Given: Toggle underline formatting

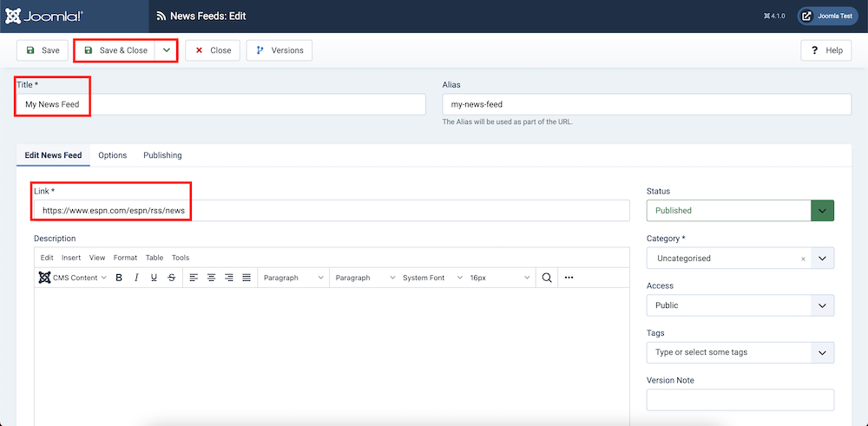Looking at the screenshot, I should [154, 278].
